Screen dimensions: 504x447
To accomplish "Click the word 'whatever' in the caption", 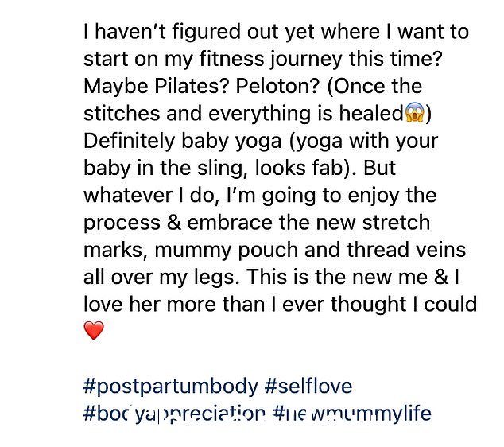I will [x=128, y=195].
